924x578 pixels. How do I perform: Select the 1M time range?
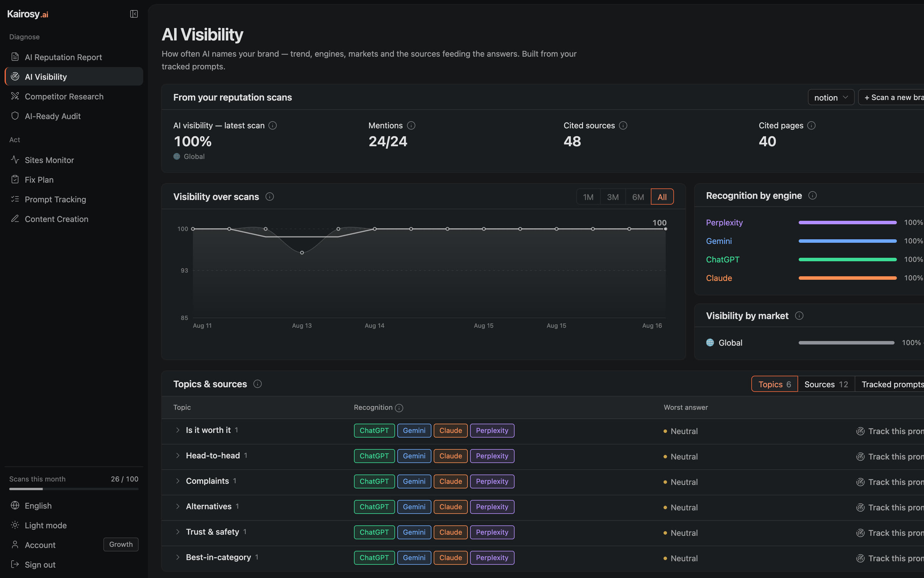(588, 197)
